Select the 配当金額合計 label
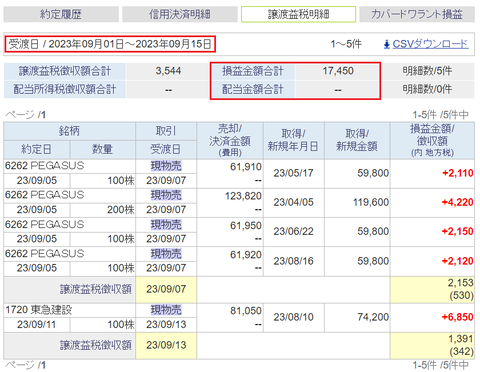The image size is (480, 372). tap(253, 89)
